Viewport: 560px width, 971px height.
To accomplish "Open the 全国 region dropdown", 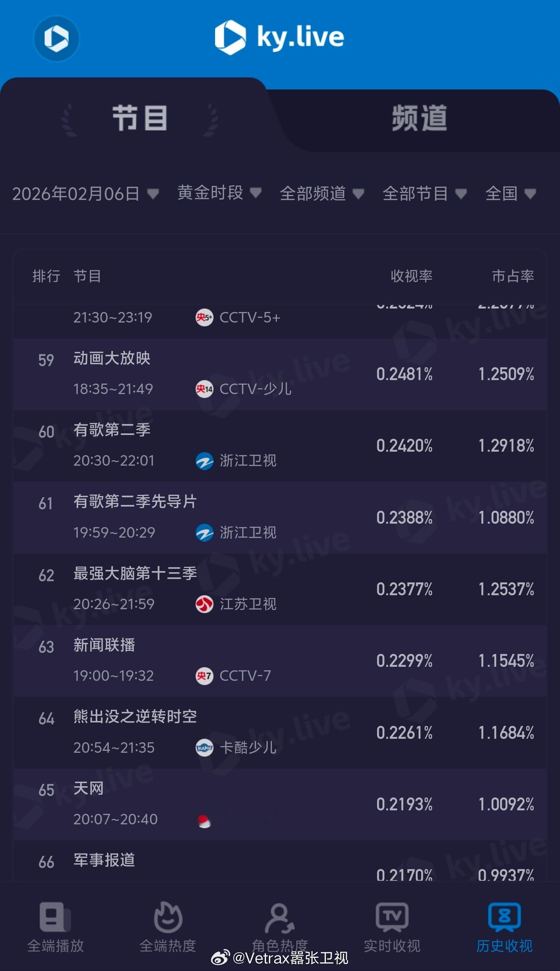I will click(510, 193).
